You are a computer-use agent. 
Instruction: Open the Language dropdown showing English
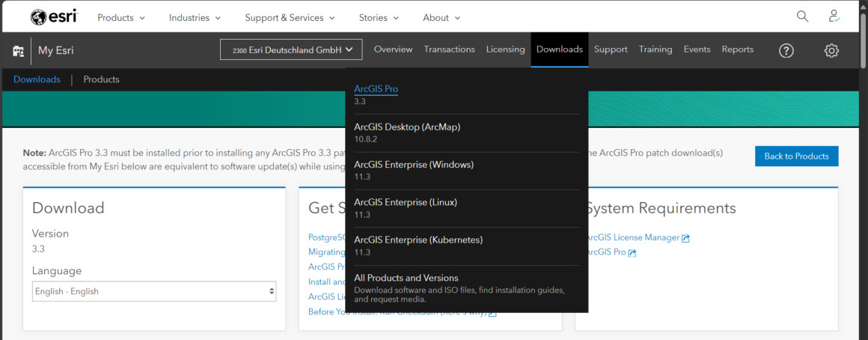click(x=154, y=291)
